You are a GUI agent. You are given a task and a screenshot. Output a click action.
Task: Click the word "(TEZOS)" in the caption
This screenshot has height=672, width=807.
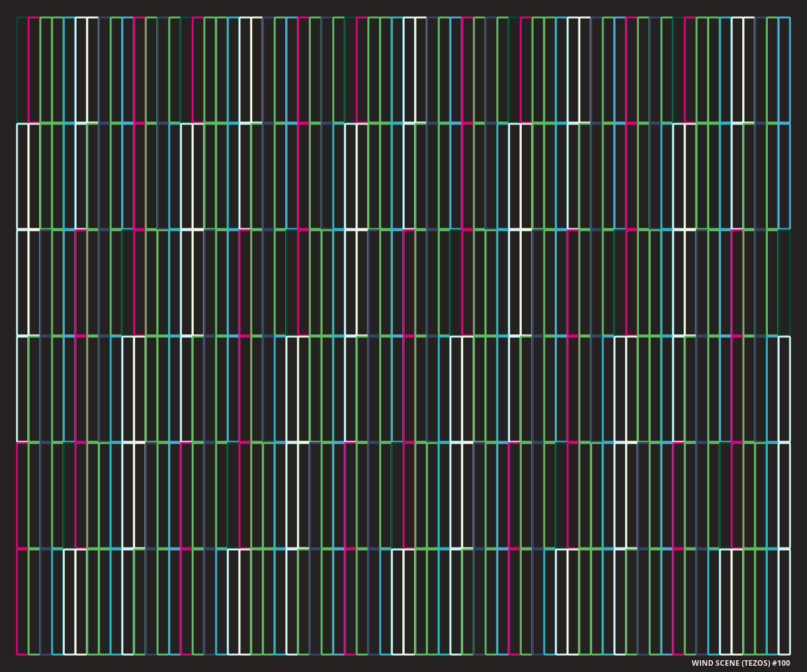756,663
